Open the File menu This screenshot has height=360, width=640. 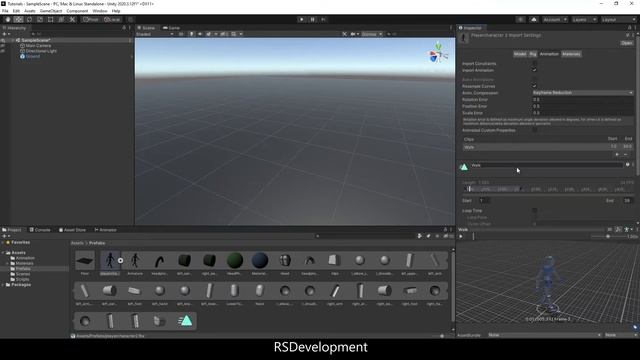tap(5, 11)
